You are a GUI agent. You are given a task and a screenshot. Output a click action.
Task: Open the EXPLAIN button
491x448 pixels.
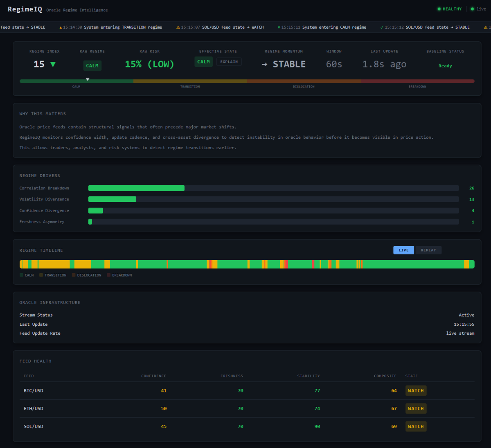tap(229, 62)
